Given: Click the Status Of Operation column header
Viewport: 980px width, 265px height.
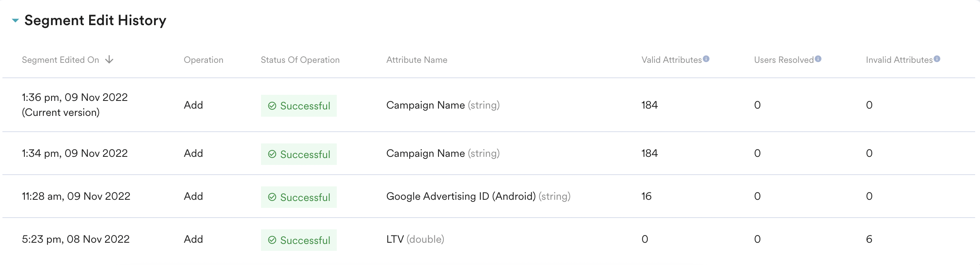Looking at the screenshot, I should pyautogui.click(x=300, y=60).
